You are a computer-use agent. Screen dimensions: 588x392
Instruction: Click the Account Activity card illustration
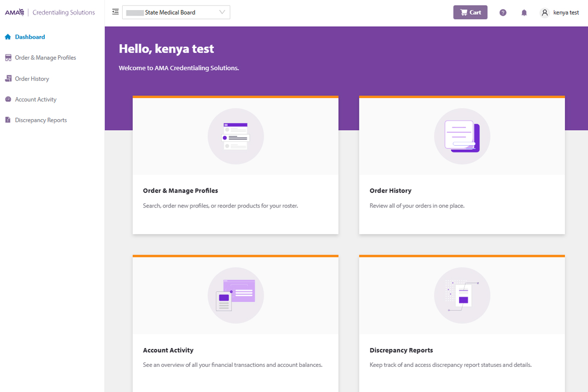pos(236,295)
